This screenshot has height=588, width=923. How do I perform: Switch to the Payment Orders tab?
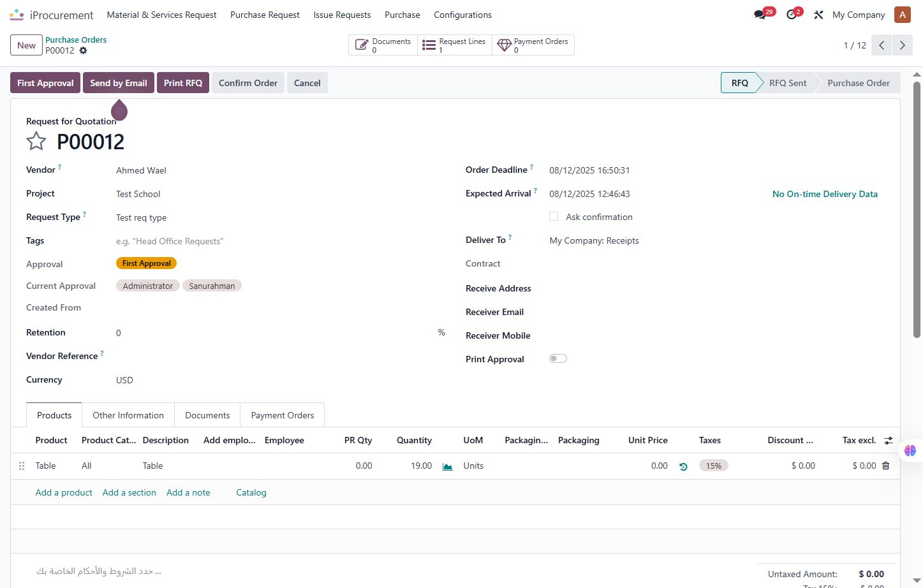click(283, 415)
